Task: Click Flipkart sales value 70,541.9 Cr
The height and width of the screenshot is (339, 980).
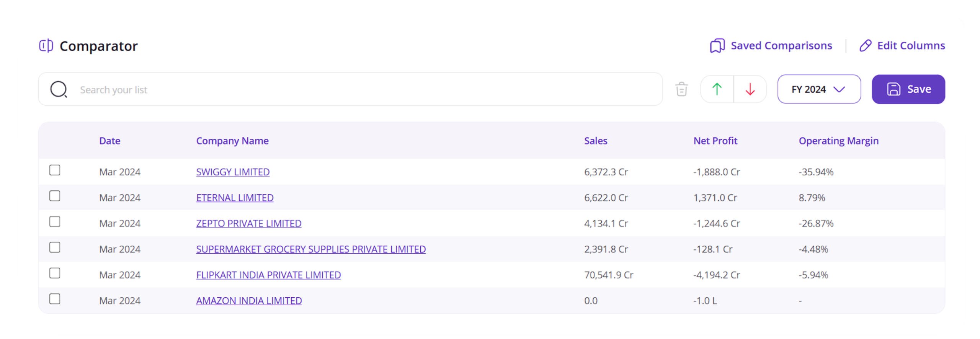Action: coord(608,275)
